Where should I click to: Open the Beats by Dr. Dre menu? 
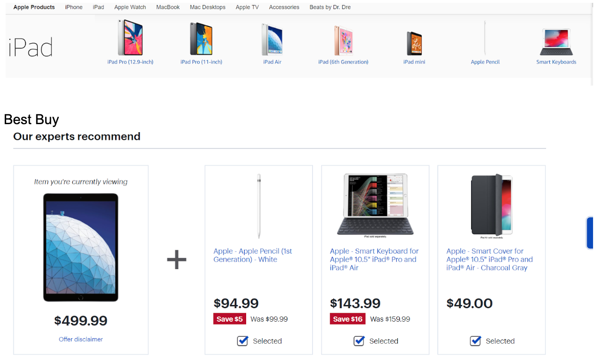coord(330,7)
